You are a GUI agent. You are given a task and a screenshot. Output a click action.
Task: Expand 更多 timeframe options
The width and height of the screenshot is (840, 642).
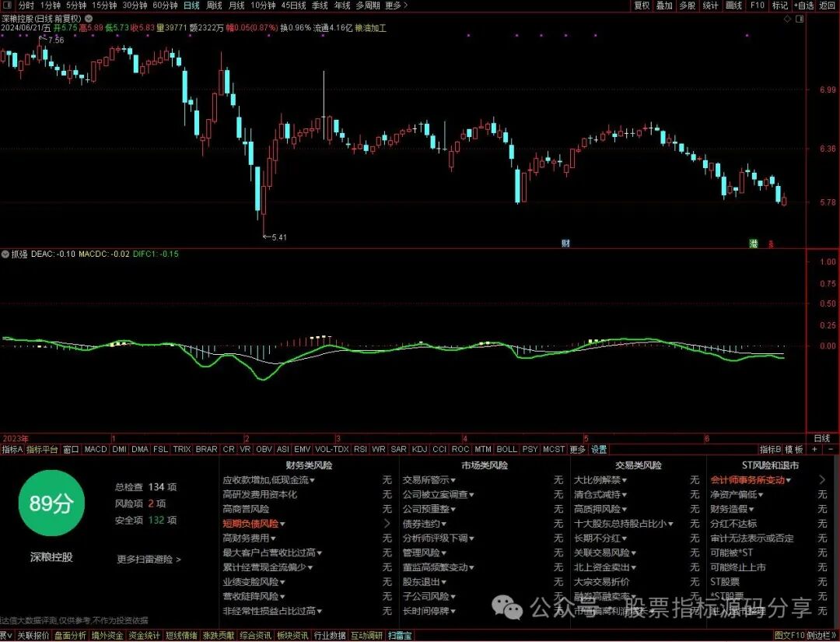click(396, 5)
